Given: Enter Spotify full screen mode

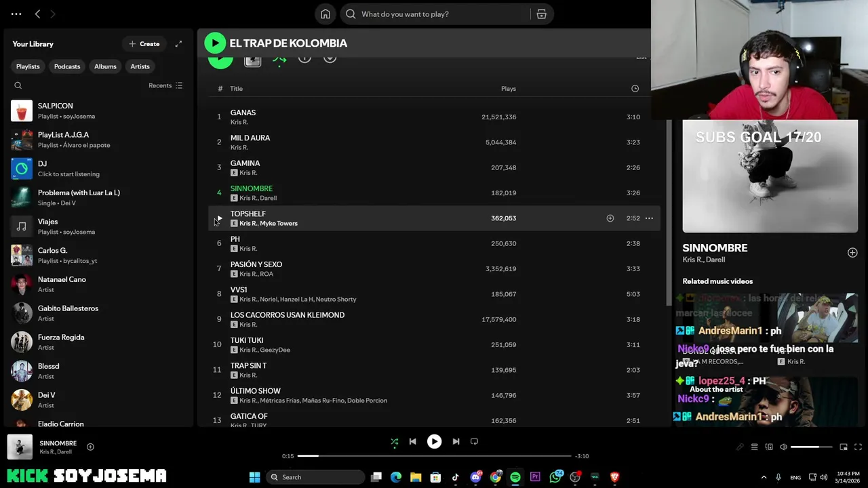Looking at the screenshot, I should coord(858,447).
